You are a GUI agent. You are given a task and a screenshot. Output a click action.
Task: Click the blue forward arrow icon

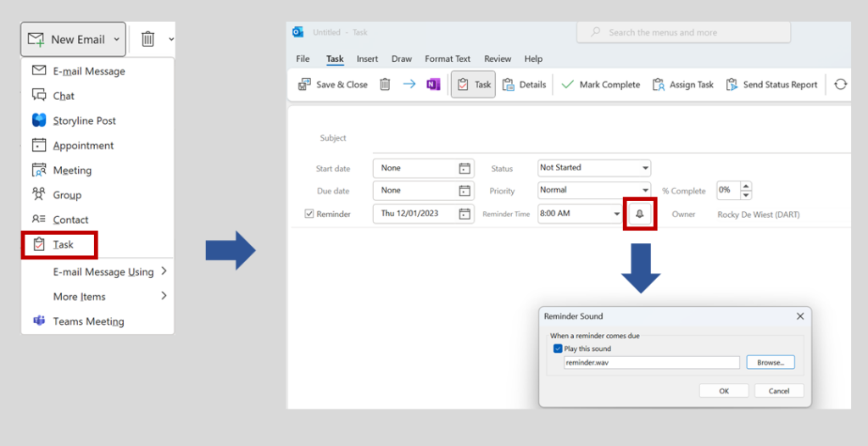pos(409,85)
